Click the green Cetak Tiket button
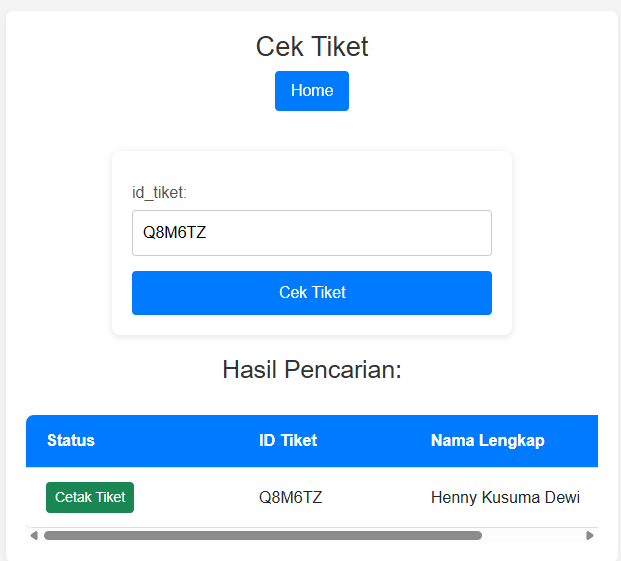This screenshot has height=561, width=621. pos(90,497)
